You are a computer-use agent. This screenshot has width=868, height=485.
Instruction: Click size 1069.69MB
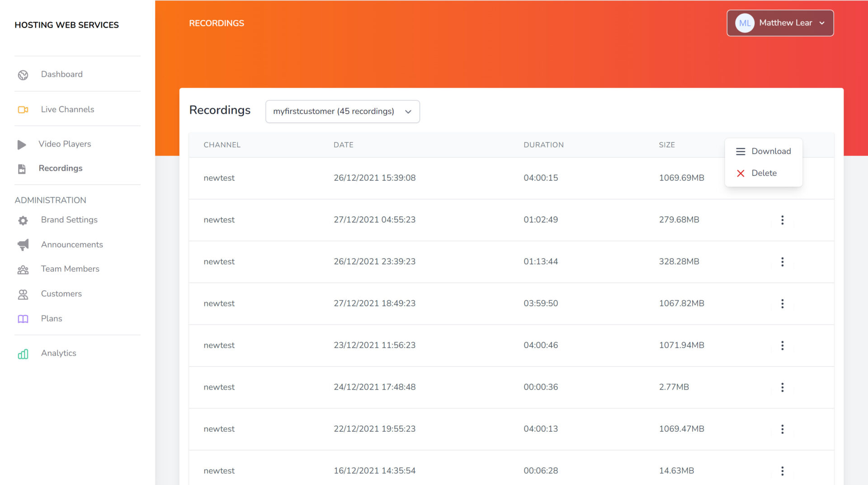681,178
